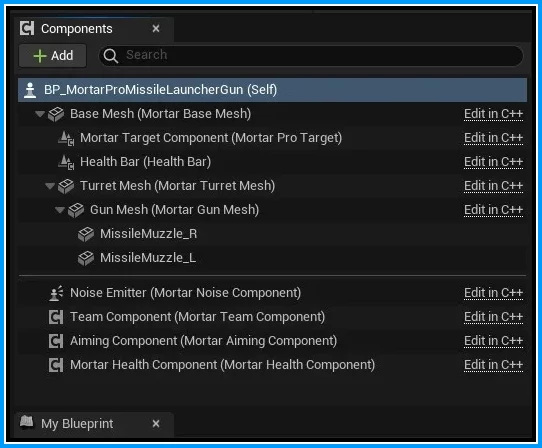542x448 pixels.
Task: Close the My Blueprint tab
Action: [156, 424]
